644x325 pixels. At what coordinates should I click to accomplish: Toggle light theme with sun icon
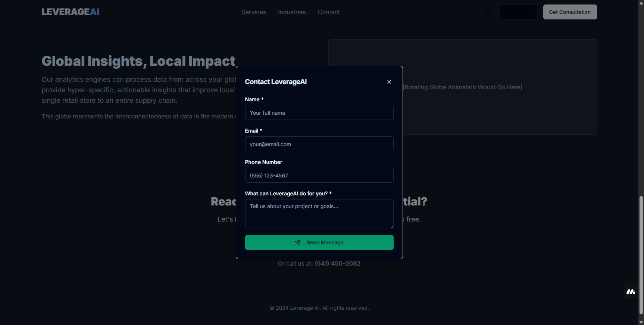(488, 12)
